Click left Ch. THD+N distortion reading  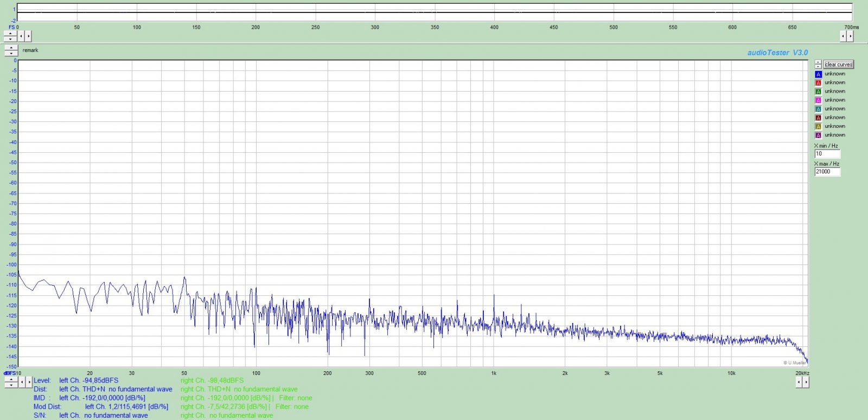click(116, 389)
